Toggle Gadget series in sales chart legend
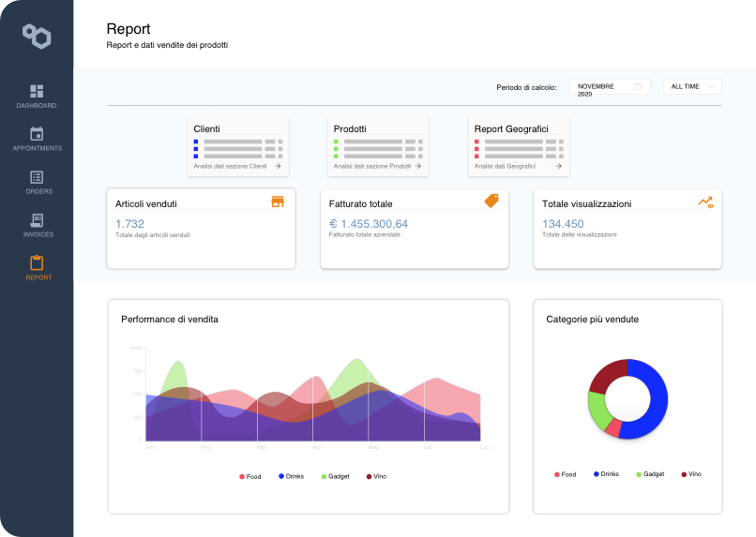The height and width of the screenshot is (537, 756). pyautogui.click(x=335, y=476)
